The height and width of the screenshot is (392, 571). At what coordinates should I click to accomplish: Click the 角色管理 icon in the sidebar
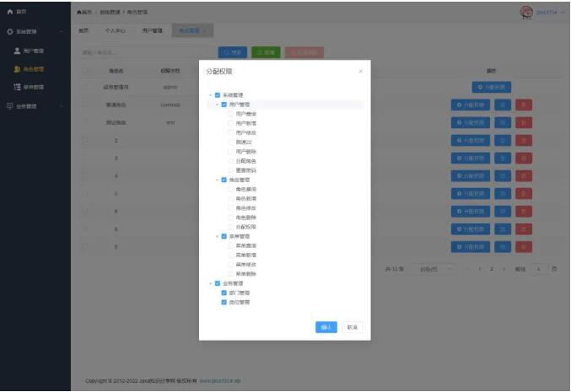pyautogui.click(x=17, y=69)
